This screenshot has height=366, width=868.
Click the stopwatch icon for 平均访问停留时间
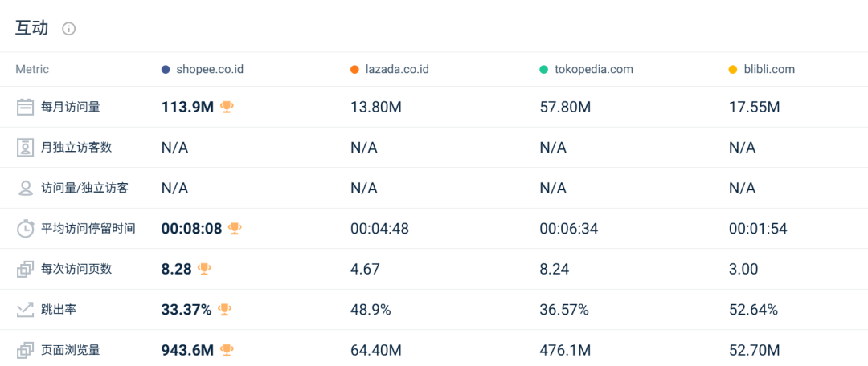(x=25, y=229)
